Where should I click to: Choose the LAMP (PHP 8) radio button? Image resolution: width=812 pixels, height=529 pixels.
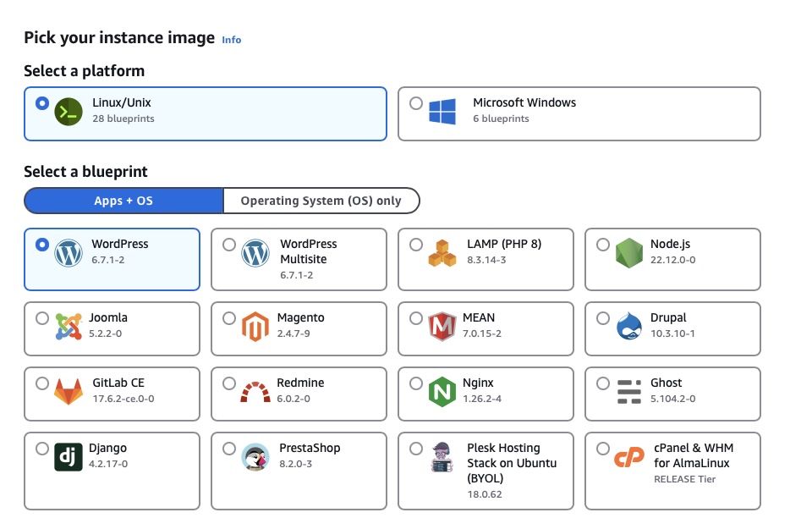[416, 245]
